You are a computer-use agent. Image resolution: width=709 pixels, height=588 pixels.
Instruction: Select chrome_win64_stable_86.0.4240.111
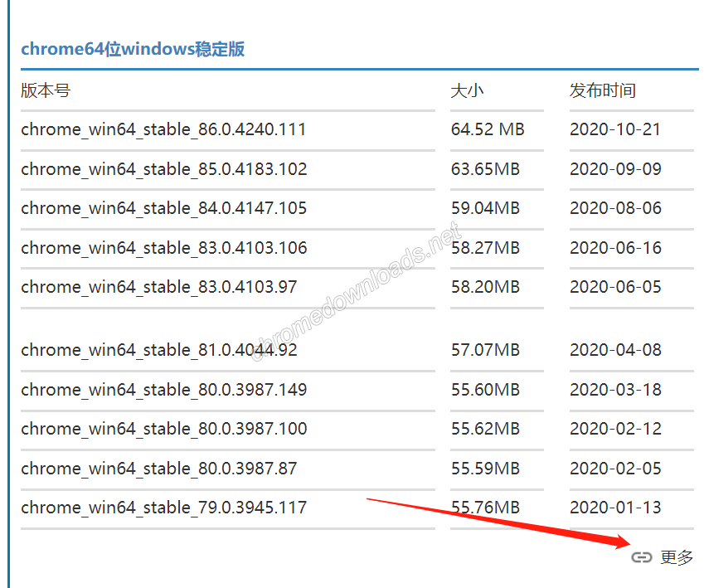tap(163, 129)
